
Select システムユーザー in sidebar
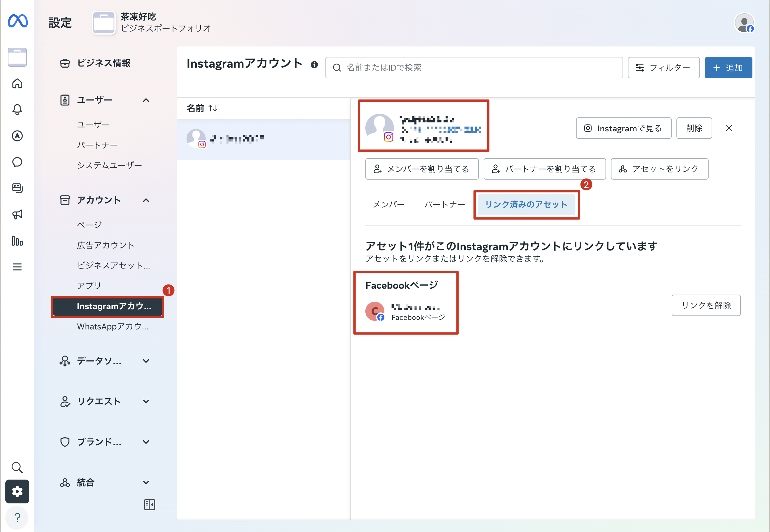click(x=109, y=166)
